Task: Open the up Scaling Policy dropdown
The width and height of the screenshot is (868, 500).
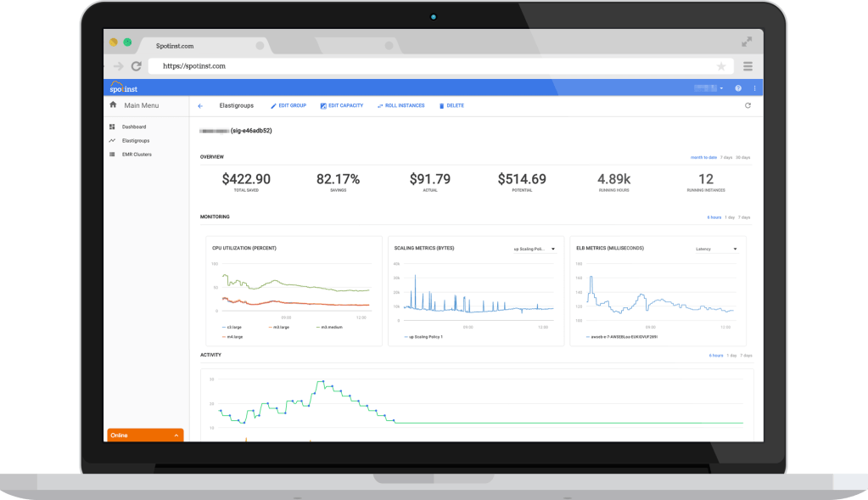Action: [x=535, y=250]
